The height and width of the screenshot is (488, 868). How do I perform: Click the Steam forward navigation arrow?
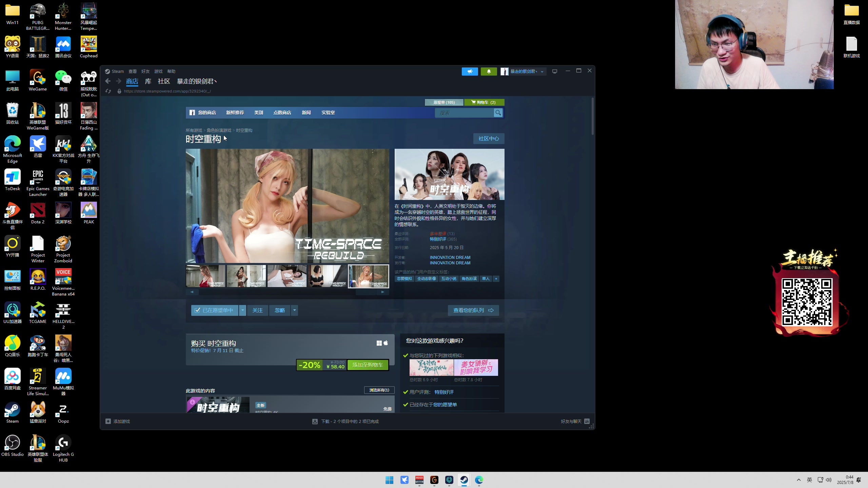point(118,81)
